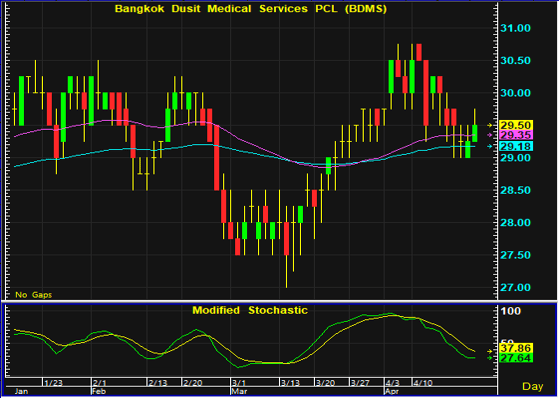Image resolution: width=559 pixels, height=398 pixels.
Task: Select the 4/3 date marker on the time axis
Action: click(x=394, y=383)
